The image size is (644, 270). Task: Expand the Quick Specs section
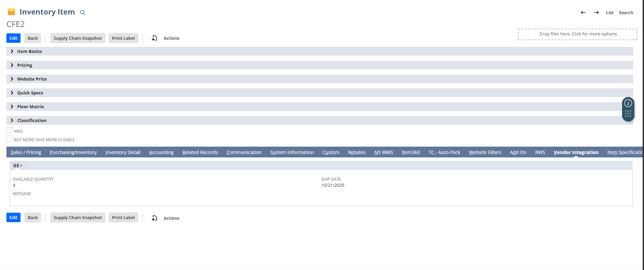click(x=30, y=93)
